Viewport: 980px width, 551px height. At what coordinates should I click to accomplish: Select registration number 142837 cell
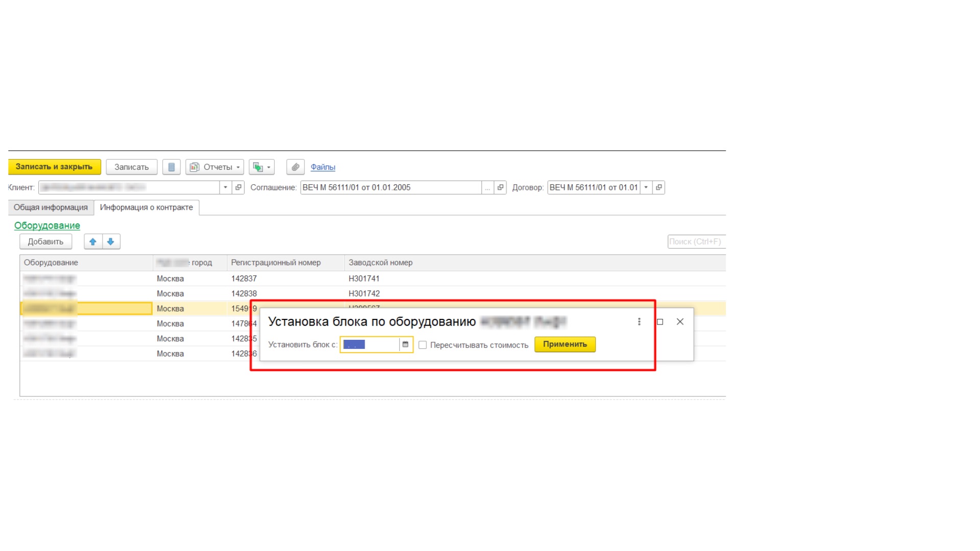[286, 279]
